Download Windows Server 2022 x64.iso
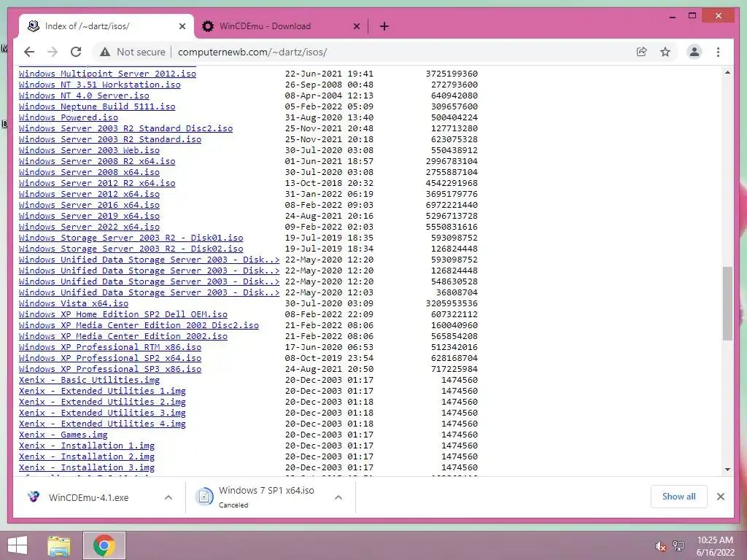The width and height of the screenshot is (747, 560). coord(89,227)
